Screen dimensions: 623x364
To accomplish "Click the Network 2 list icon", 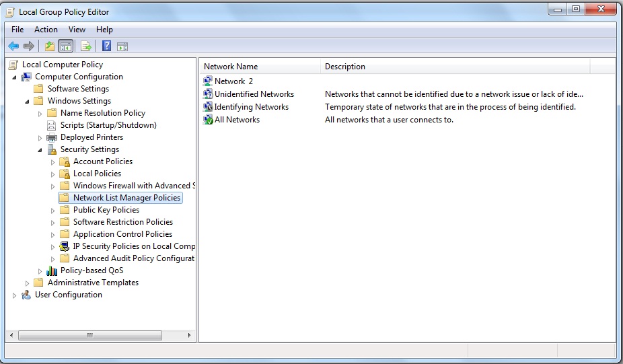I will tap(208, 81).
